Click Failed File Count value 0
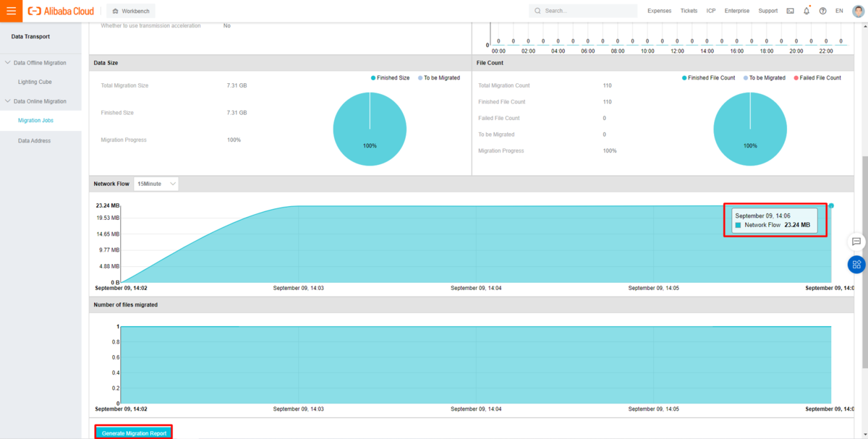This screenshot has width=868, height=439. (605, 118)
